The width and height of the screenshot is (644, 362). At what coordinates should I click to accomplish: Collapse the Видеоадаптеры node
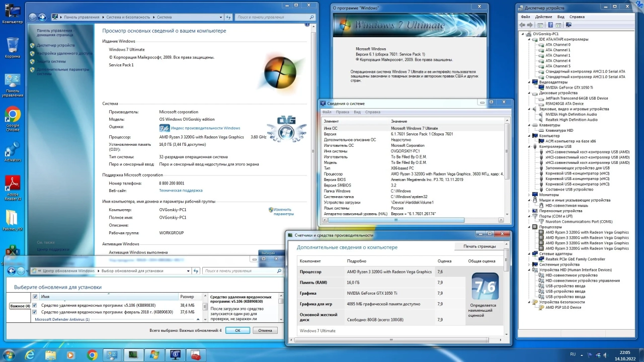click(x=529, y=82)
